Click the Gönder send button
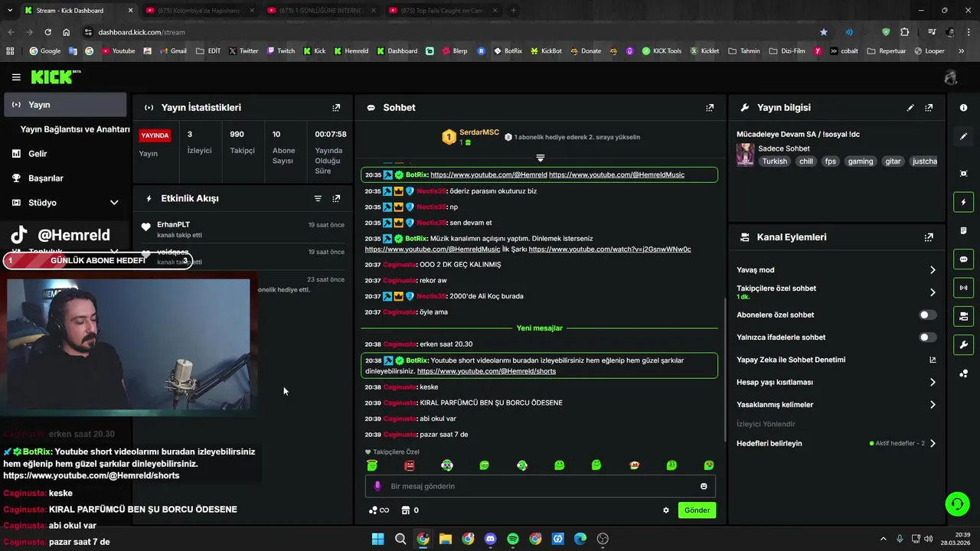This screenshot has height=551, width=980. point(697,510)
